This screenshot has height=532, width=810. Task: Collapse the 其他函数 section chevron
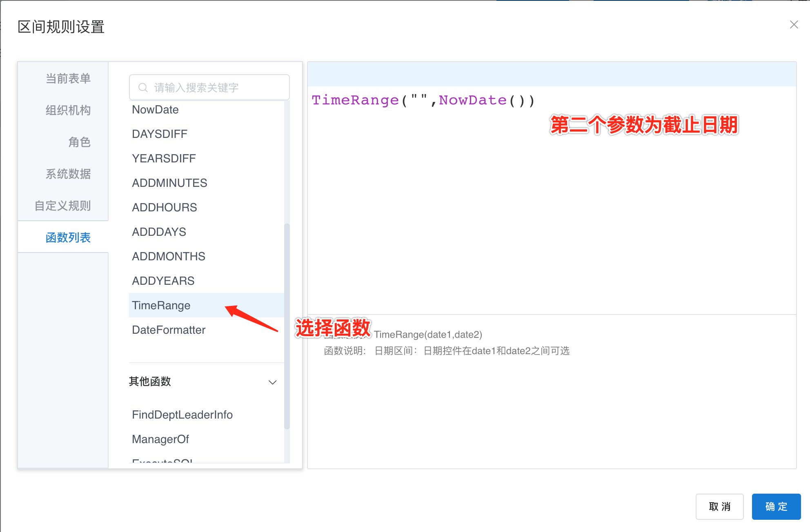[x=272, y=382]
